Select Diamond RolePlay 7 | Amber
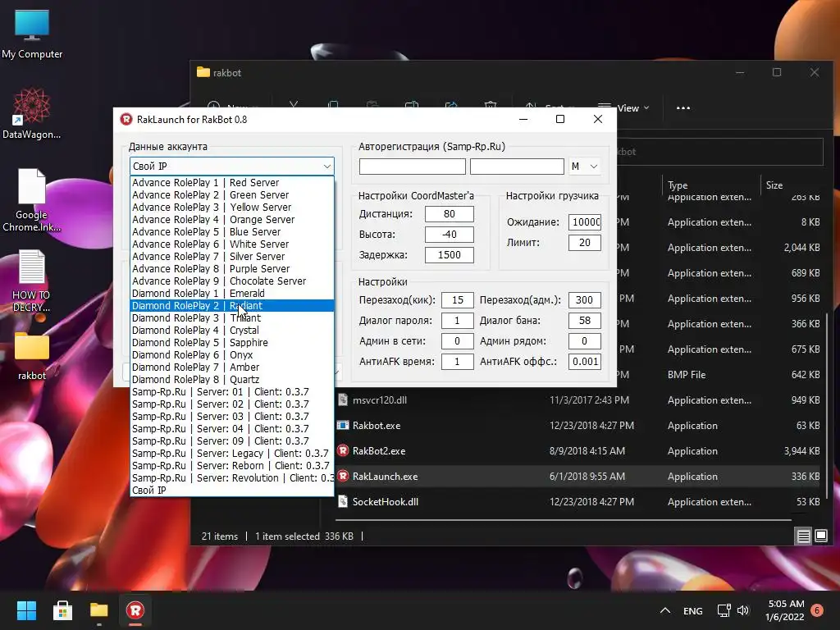Viewport: 840px width, 630px height. click(232, 367)
